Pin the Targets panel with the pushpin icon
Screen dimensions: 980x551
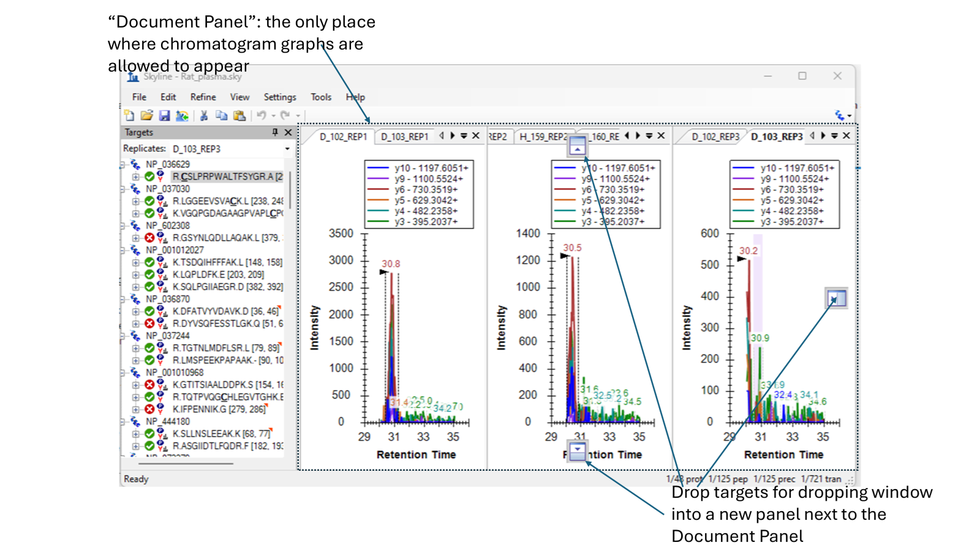pos(275,132)
